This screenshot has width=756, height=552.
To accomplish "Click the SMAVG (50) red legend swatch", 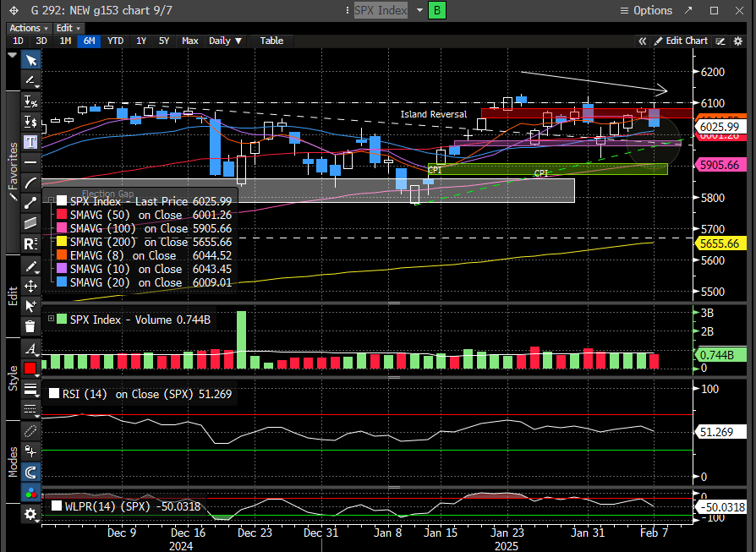I will tap(61, 214).
